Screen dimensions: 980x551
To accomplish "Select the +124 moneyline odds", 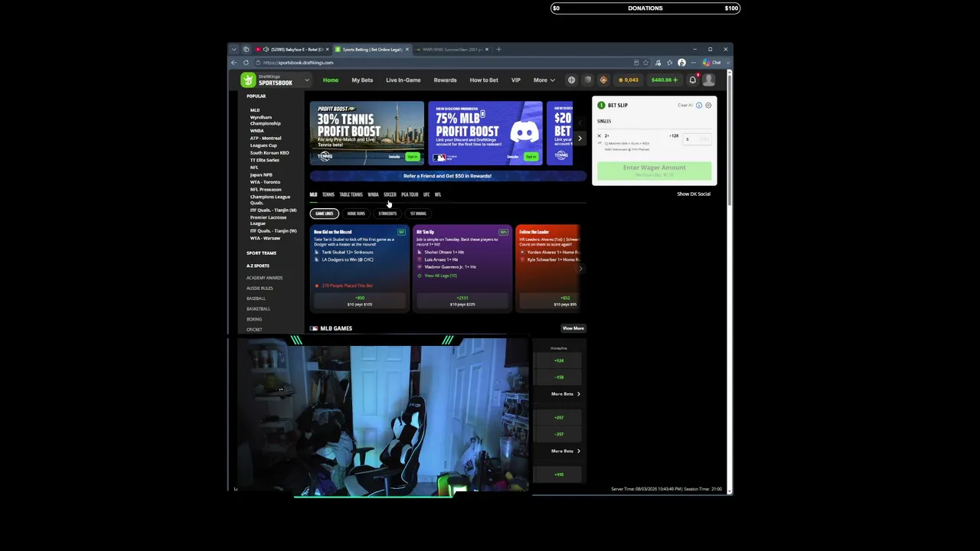I will tap(559, 360).
